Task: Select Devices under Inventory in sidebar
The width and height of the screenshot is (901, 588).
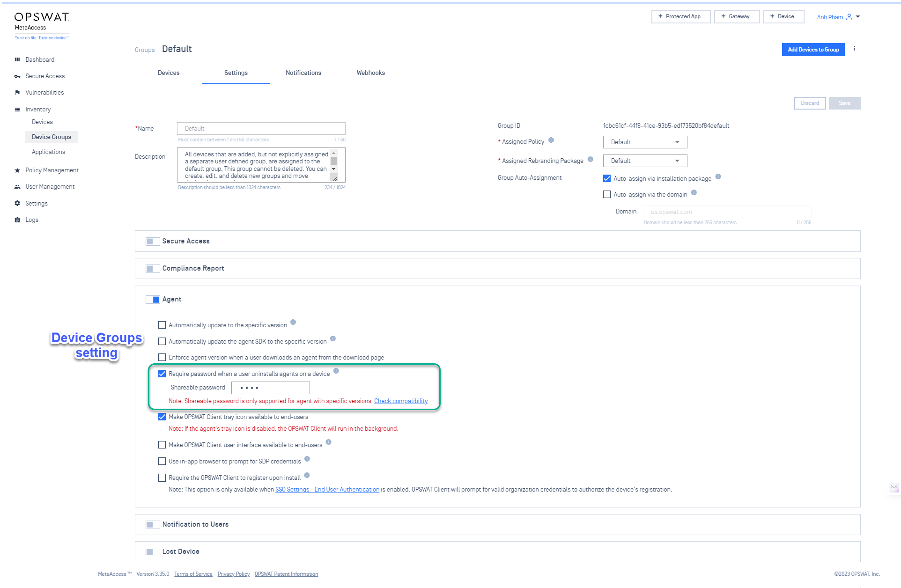Action: click(42, 122)
